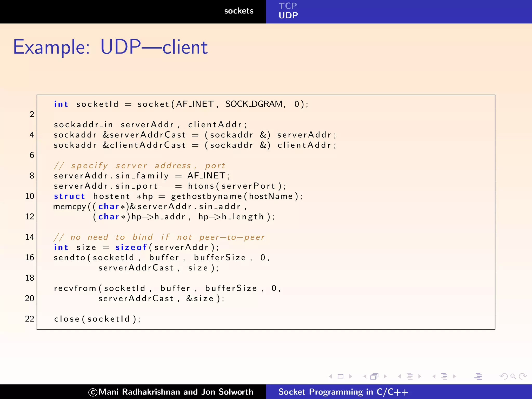The width and height of the screenshot is (532, 399).
Task: Go to next subsection arrow
Action: 420,376
